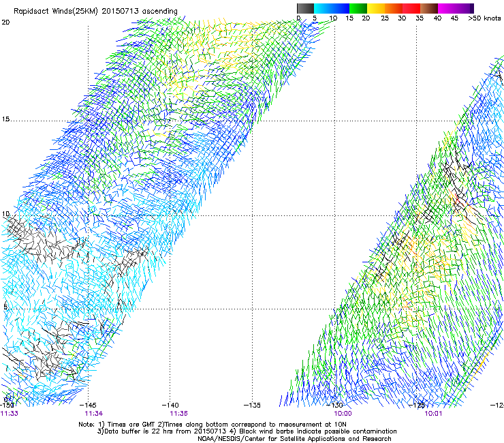Click the longitude label '-135'

click(x=252, y=406)
